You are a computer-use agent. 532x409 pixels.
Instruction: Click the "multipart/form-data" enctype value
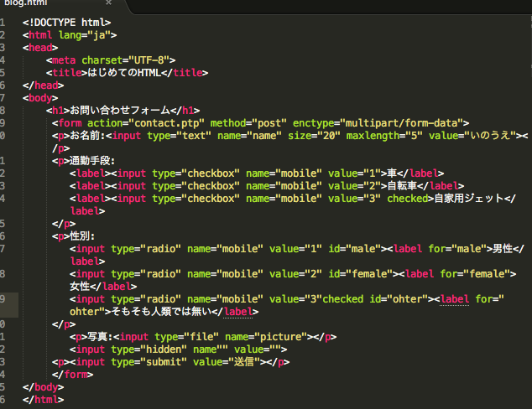coord(402,123)
